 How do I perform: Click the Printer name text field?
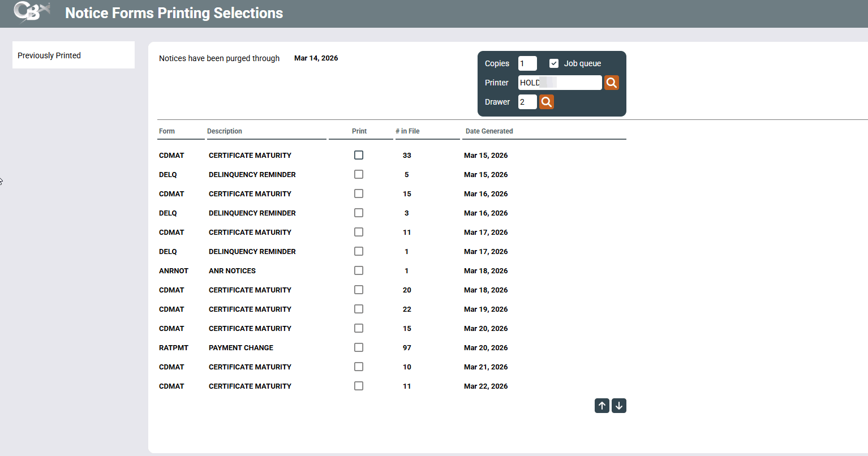560,83
